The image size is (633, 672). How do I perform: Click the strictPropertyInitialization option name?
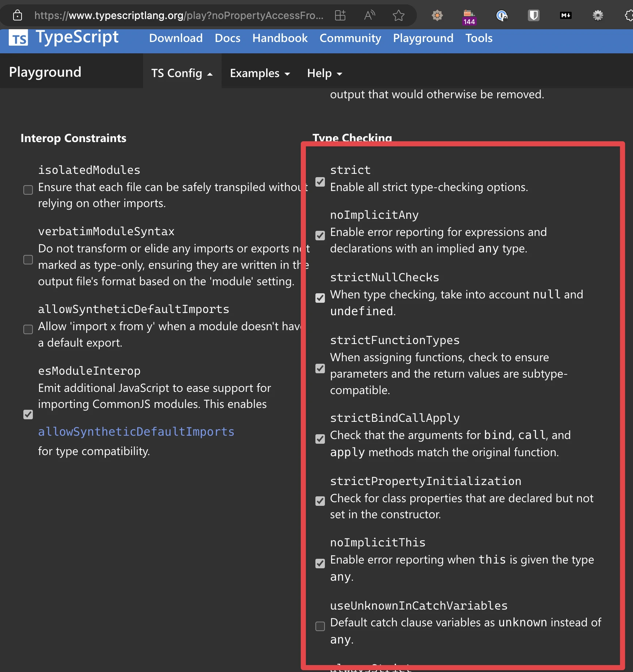point(426,481)
